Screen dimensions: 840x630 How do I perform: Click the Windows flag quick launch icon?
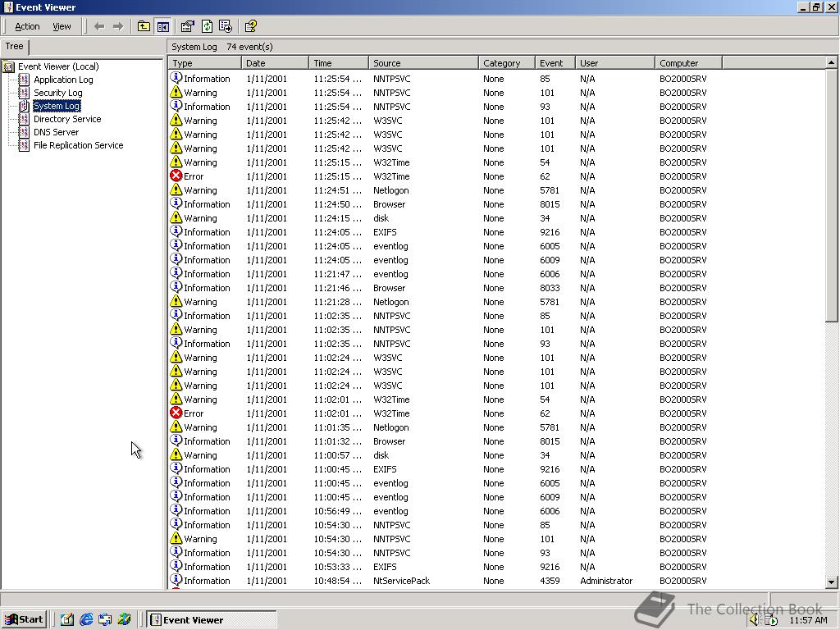coord(125,620)
